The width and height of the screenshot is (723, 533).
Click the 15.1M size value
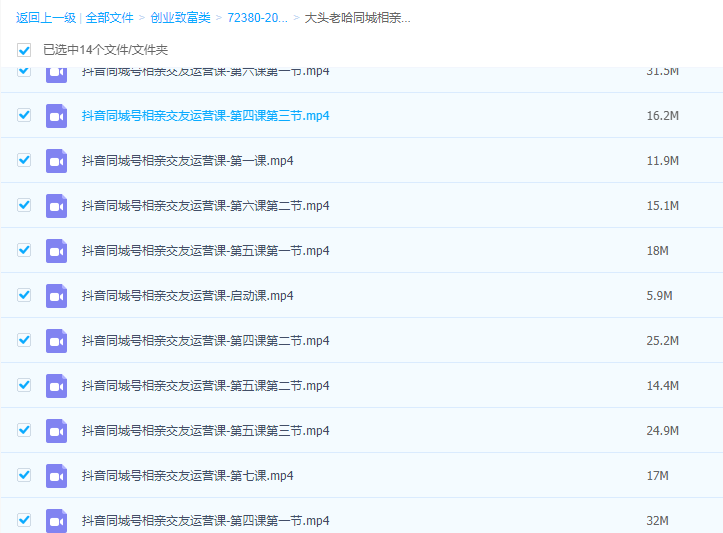663,206
